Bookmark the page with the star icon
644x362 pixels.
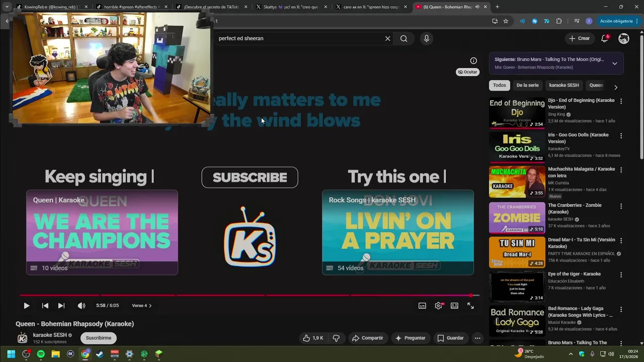506,21
